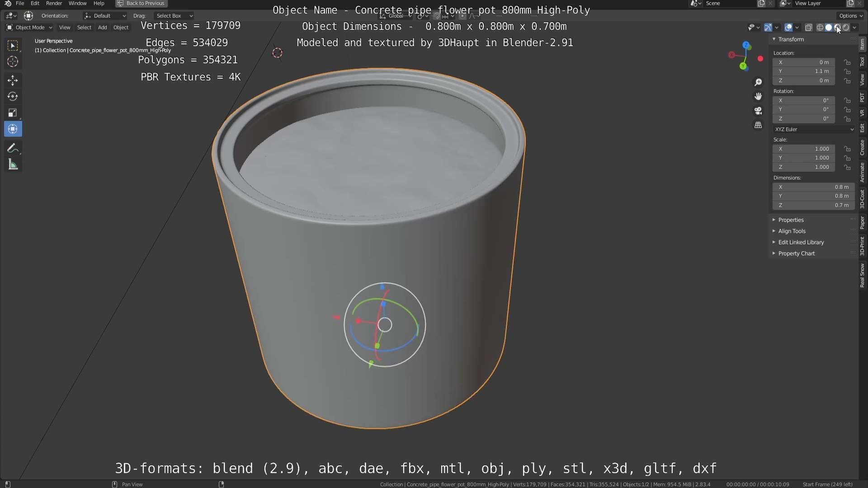Toggle lock for Scale Z

[847, 167]
